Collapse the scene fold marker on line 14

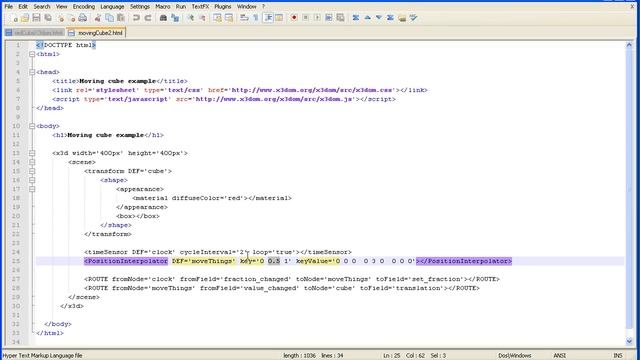(32, 162)
